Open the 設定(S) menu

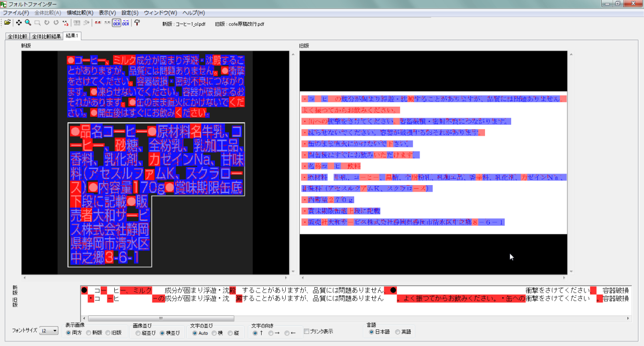(130, 13)
